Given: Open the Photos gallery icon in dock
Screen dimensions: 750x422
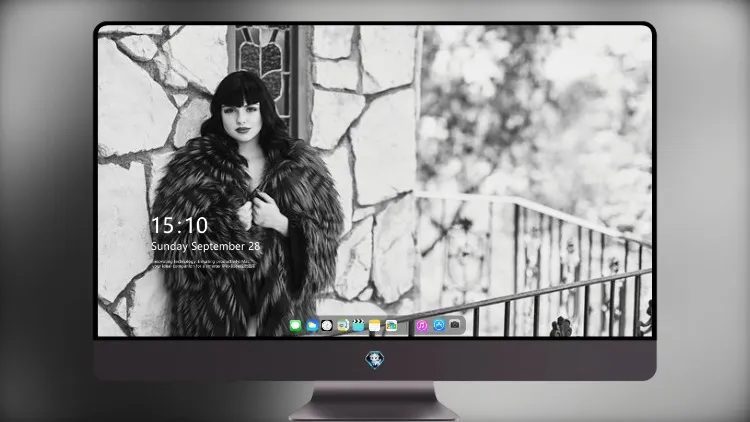Looking at the screenshot, I should tap(391, 326).
